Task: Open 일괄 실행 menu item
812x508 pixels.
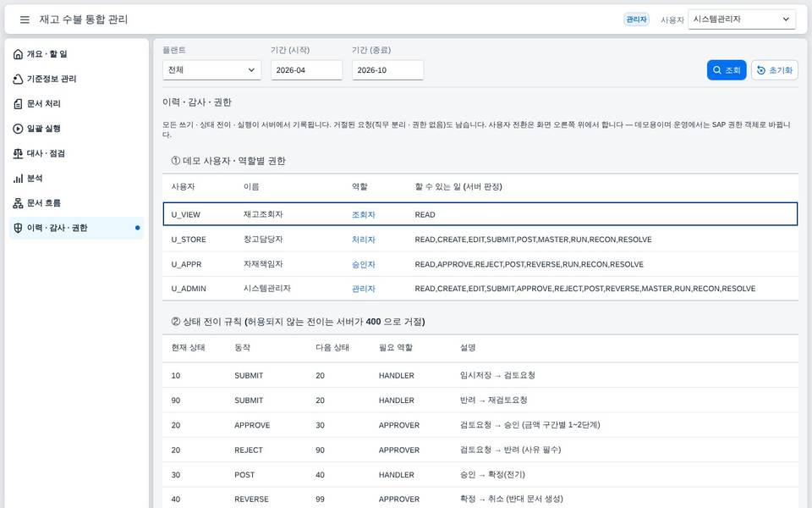Action: (76, 129)
